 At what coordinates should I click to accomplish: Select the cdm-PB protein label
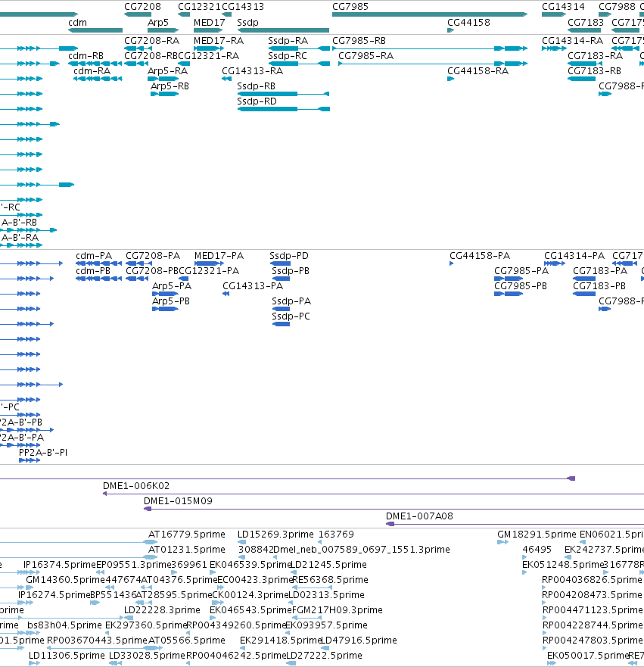coord(93,271)
